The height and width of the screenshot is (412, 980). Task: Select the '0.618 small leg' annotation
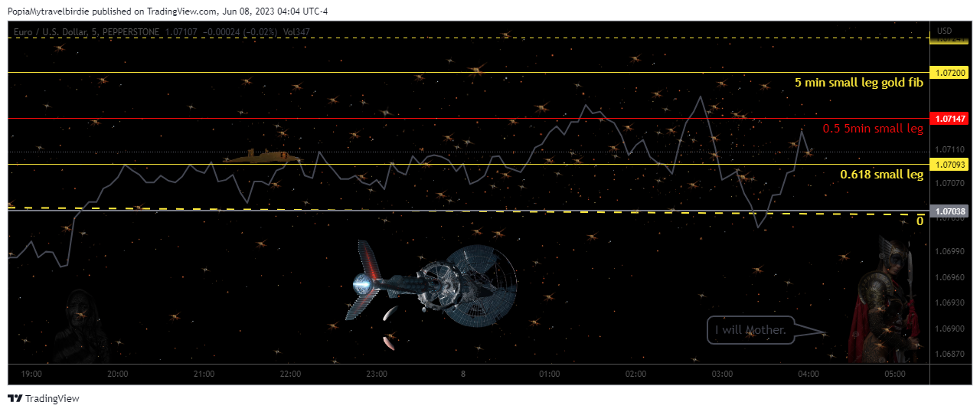pos(881,175)
